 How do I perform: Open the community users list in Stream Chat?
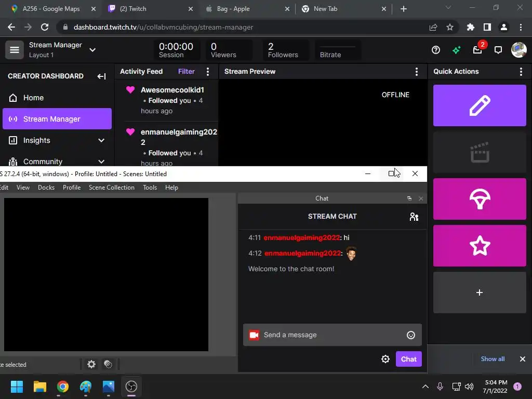point(414,217)
